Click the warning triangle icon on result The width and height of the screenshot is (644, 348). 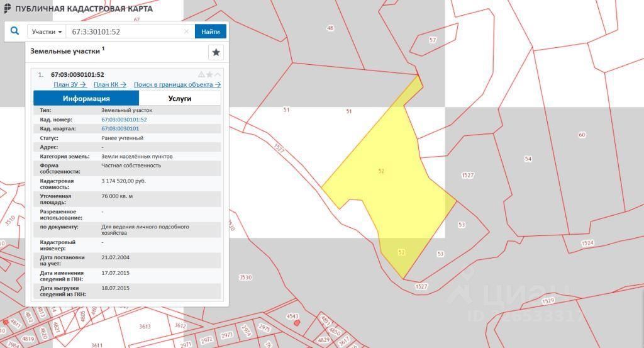click(x=201, y=74)
